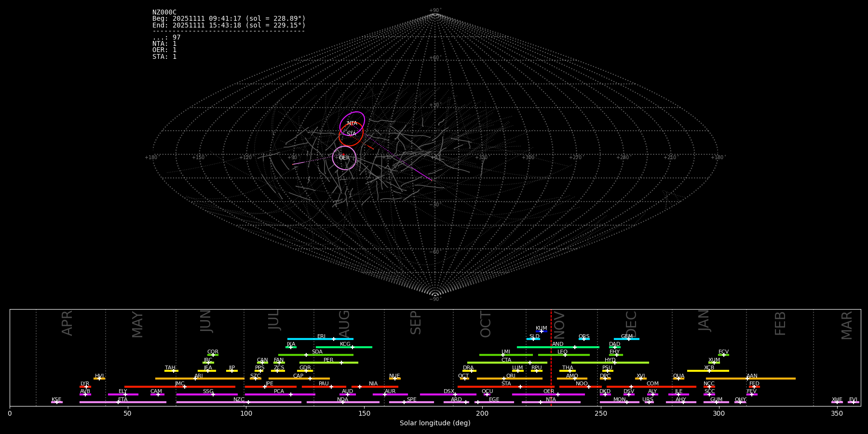Select the MON shower label in the timeline
Screen dimensions: 868x434
[619, 400]
